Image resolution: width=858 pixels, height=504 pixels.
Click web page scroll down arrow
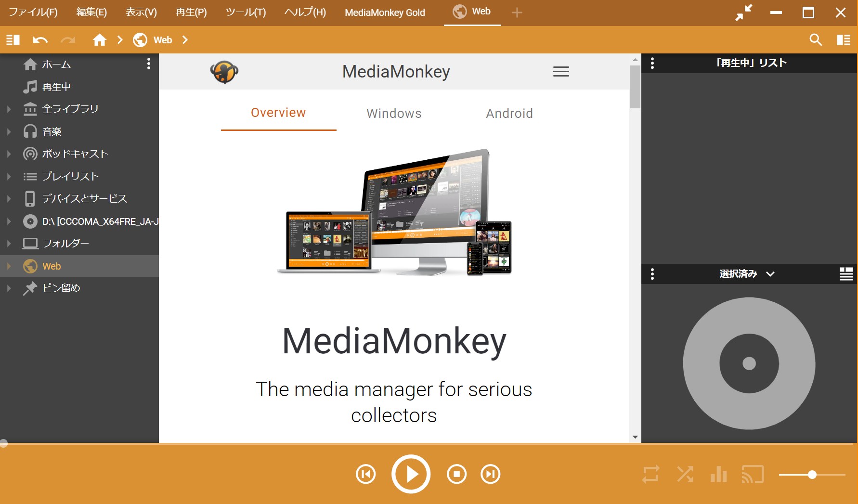point(635,437)
